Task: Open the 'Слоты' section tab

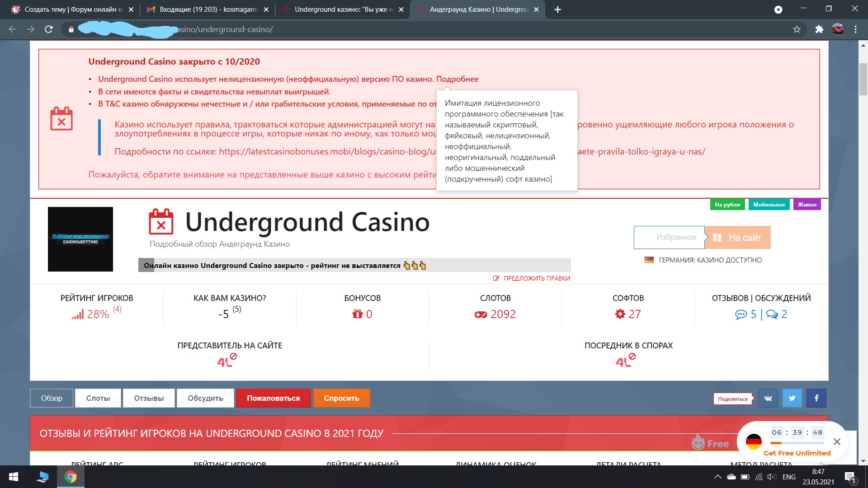Action: 98,398
